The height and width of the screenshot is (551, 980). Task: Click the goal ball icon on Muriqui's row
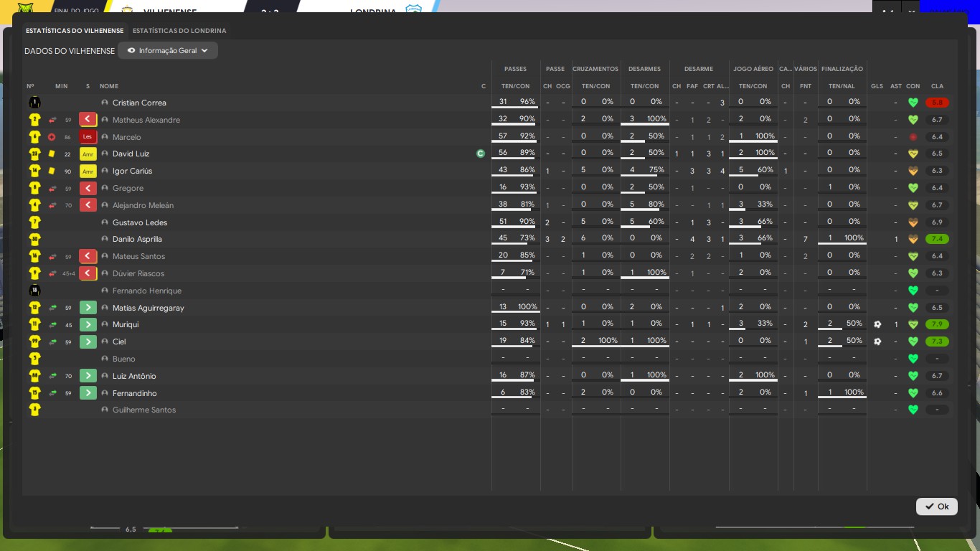click(x=877, y=324)
